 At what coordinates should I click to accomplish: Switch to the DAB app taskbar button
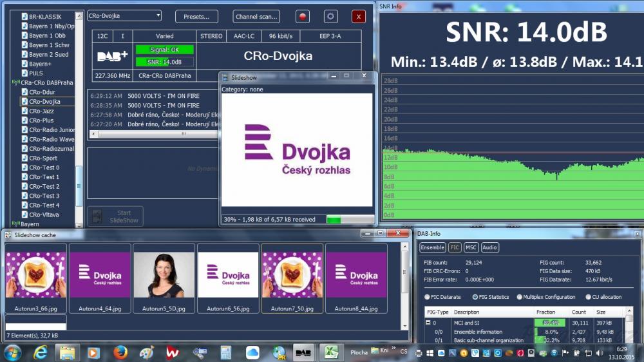pos(303,352)
